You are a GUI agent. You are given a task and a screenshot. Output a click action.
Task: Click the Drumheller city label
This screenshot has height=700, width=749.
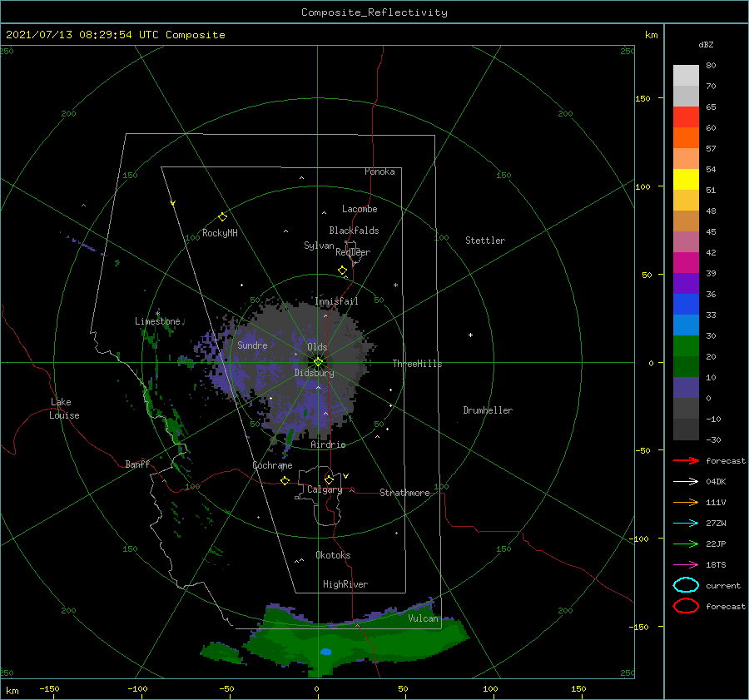pyautogui.click(x=488, y=410)
